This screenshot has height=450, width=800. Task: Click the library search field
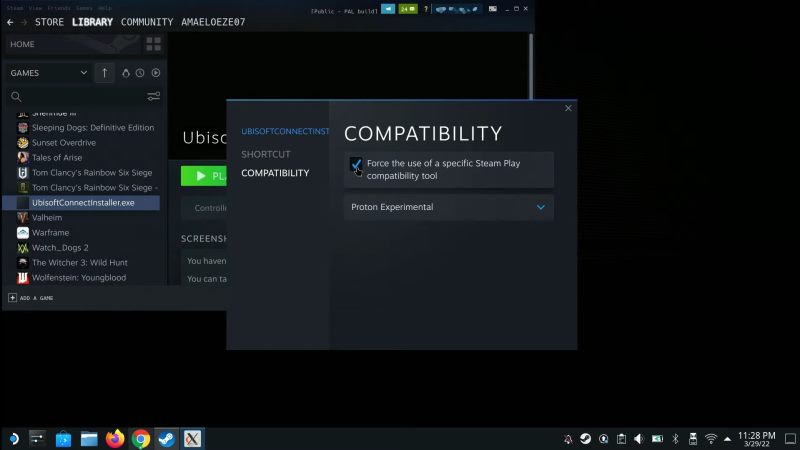click(x=84, y=96)
